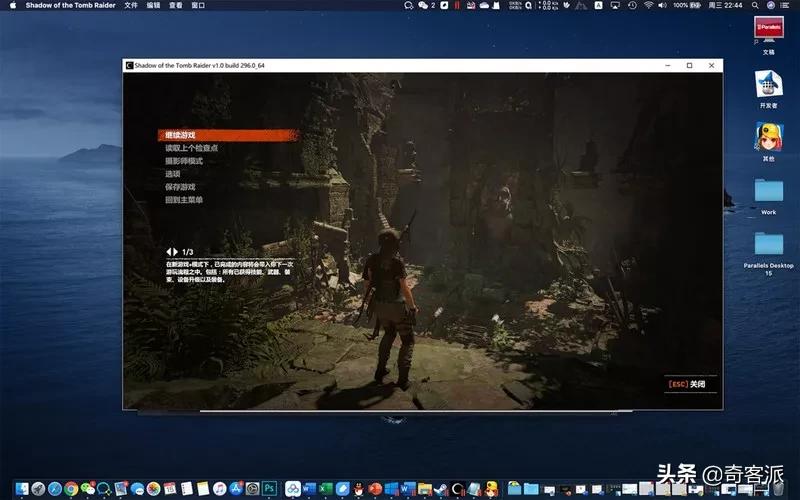The height and width of the screenshot is (500, 800).
Task: Maximize the Tomb Raider game window
Action: pyautogui.click(x=689, y=65)
